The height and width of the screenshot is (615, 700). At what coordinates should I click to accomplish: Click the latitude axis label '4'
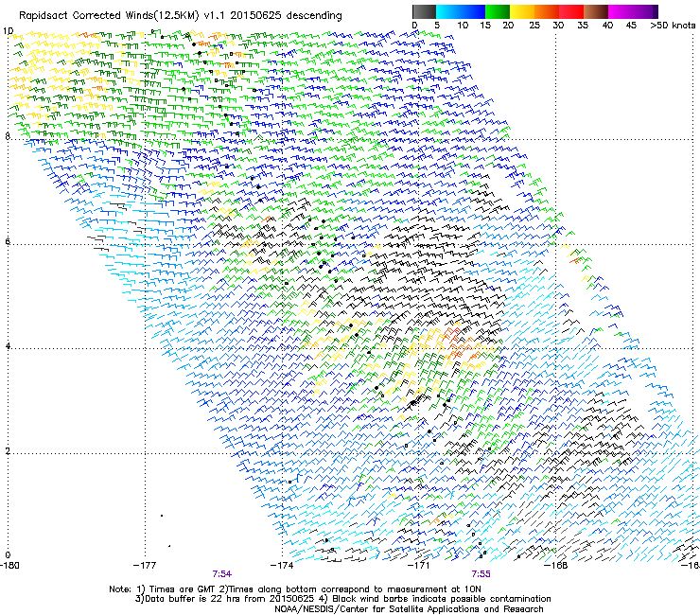8,346
